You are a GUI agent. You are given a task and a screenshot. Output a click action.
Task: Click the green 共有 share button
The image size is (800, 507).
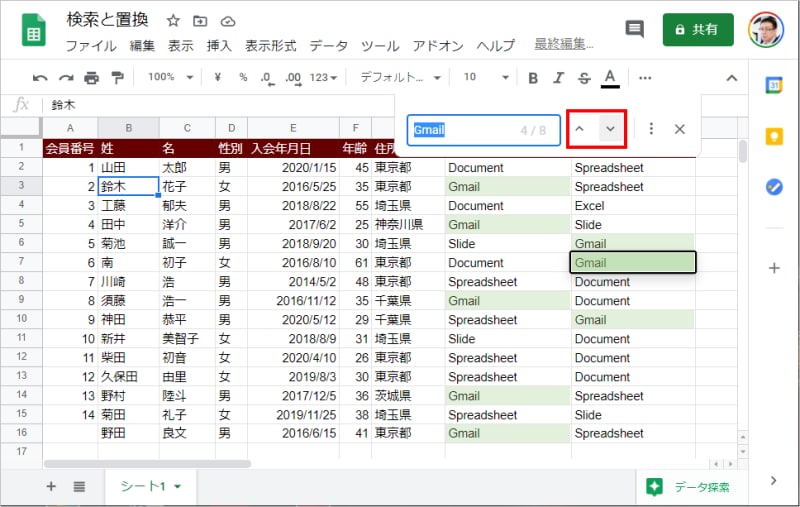tap(698, 30)
